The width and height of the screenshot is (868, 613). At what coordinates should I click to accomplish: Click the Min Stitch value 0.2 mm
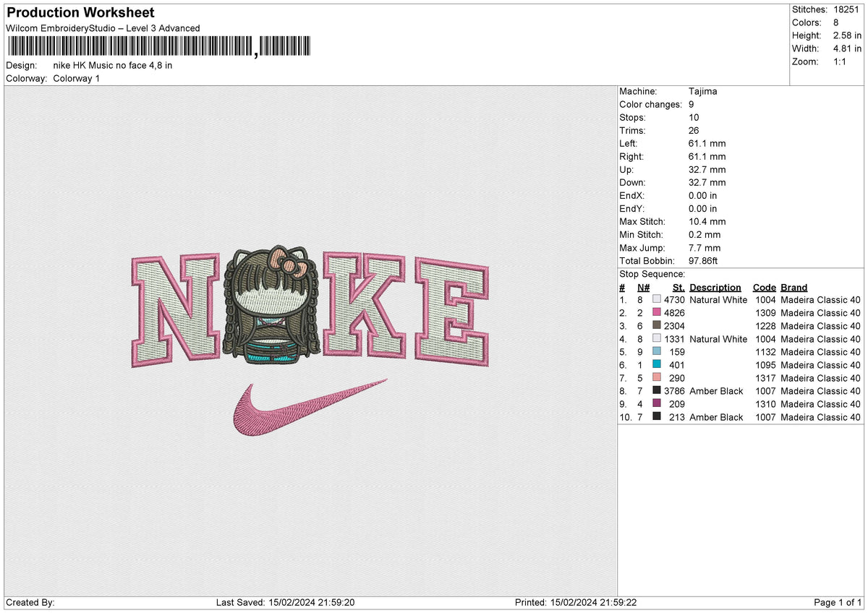point(705,235)
